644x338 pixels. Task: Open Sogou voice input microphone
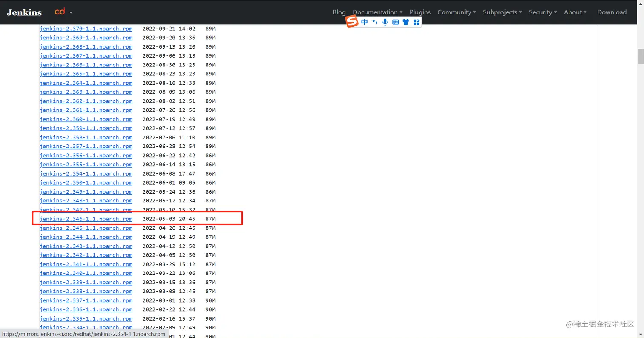click(x=385, y=22)
